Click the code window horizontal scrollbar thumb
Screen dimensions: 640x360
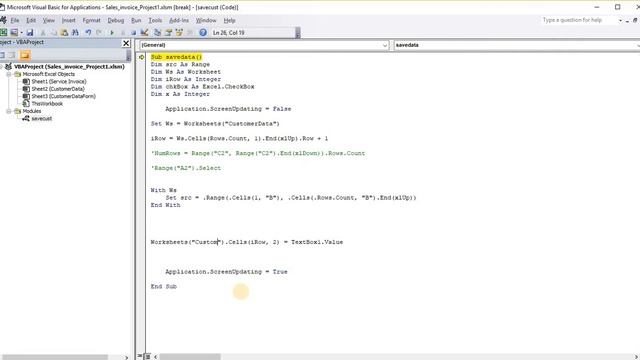click(190, 357)
